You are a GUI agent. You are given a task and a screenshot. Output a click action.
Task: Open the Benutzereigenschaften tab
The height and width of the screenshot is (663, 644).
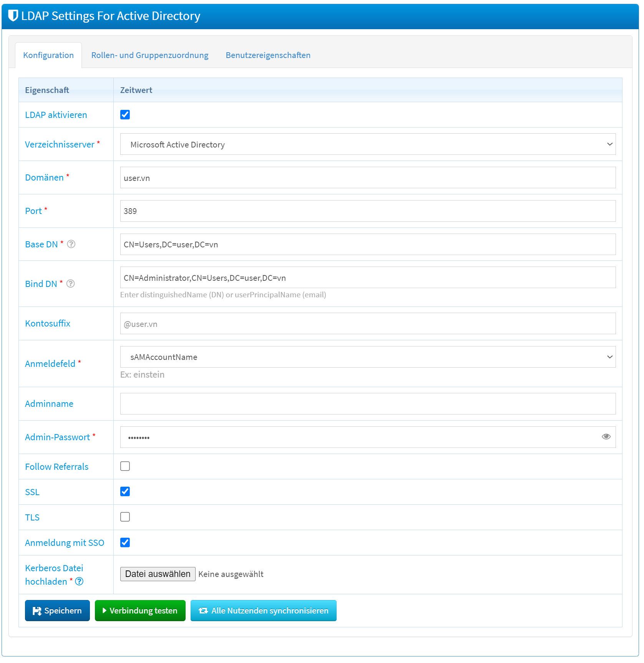[268, 55]
